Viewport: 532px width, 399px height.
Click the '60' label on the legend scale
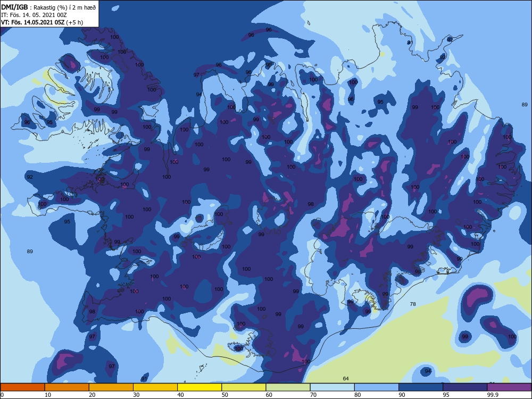(269, 395)
